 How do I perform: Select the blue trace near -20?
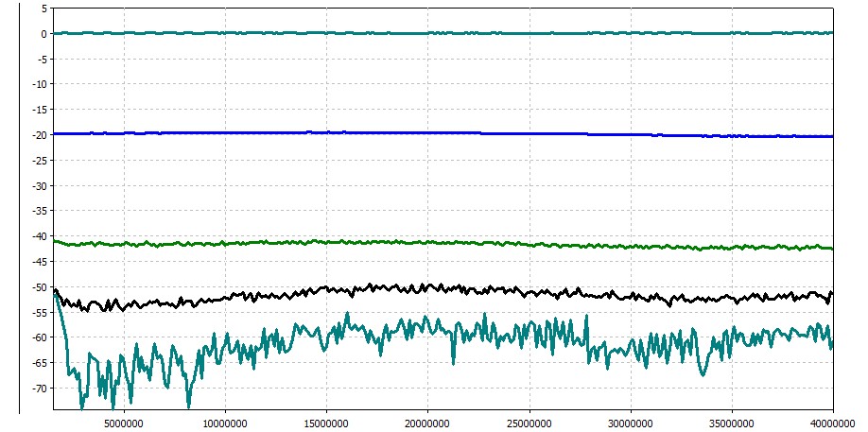tap(425, 133)
